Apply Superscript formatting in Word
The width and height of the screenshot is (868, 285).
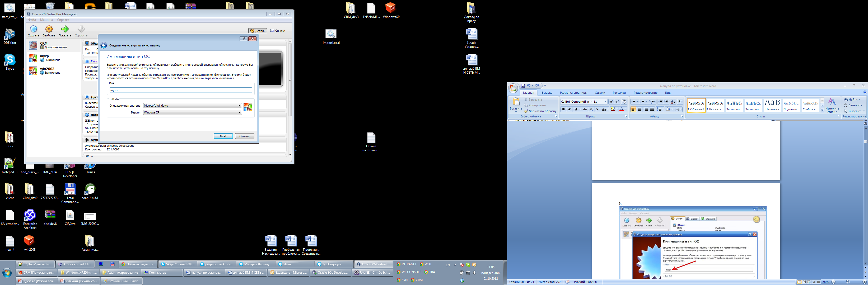point(598,109)
